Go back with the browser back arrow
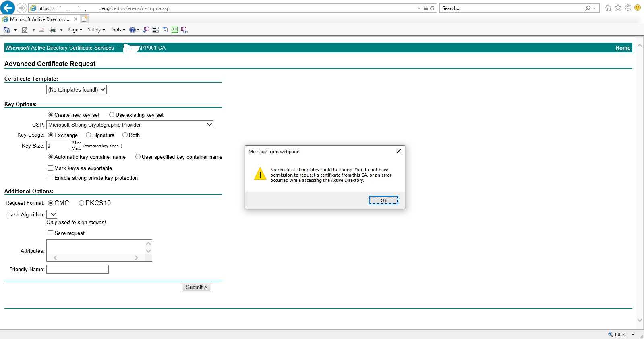 tap(8, 8)
